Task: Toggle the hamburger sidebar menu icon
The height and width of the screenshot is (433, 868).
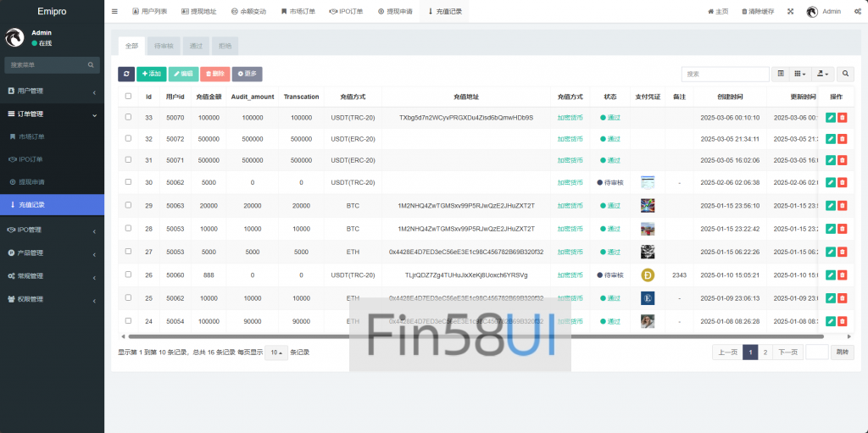Action: point(114,12)
